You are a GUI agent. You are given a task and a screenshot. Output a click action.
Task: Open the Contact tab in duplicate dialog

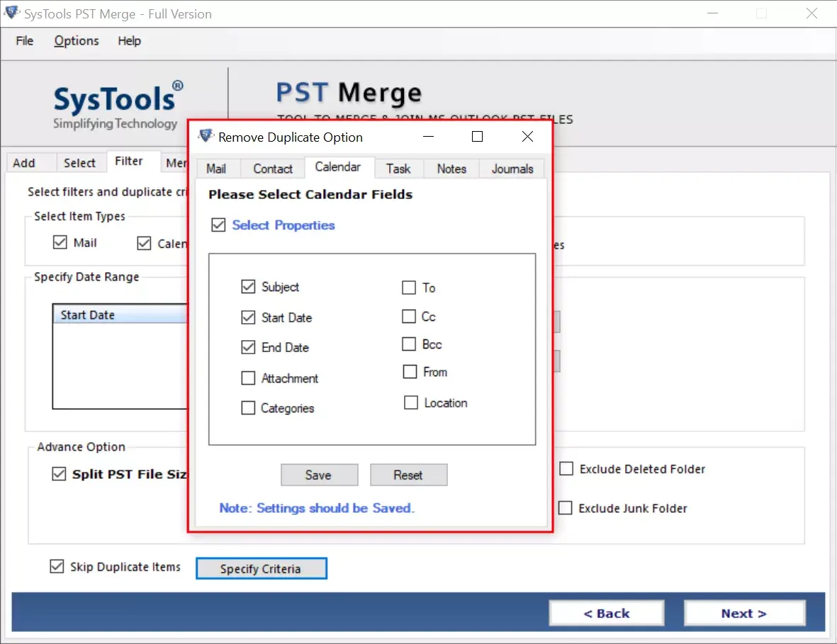(273, 169)
